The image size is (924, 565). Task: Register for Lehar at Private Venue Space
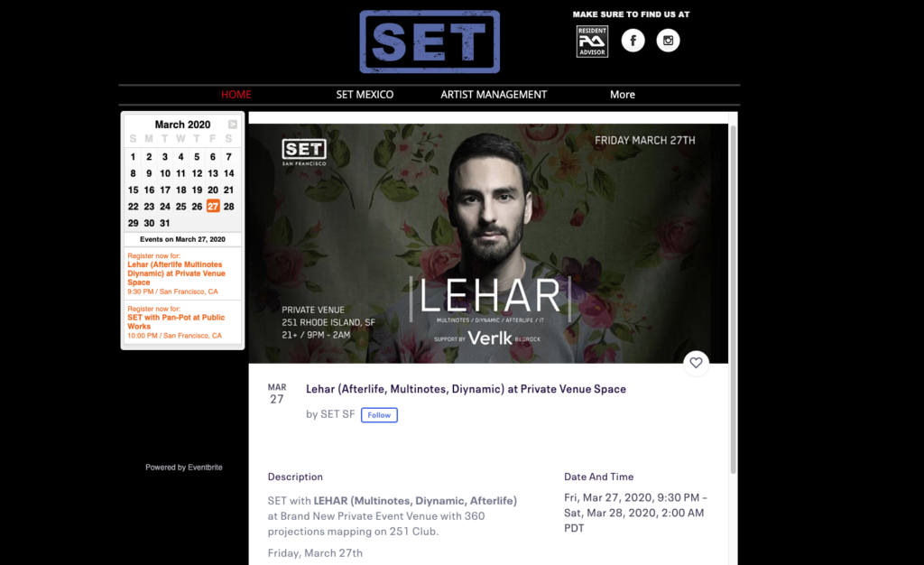tap(176, 273)
